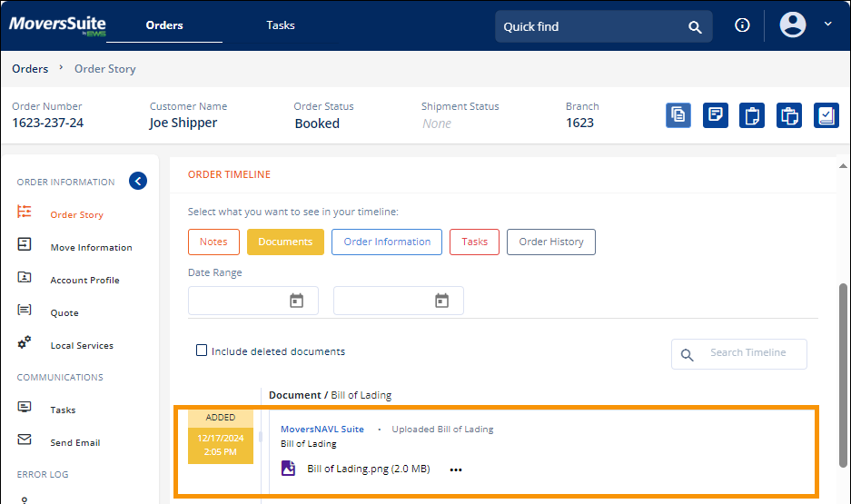Click the ADDED 12/17/2024 timeline marker
Image resolution: width=851 pixels, height=504 pixels.
click(x=221, y=437)
